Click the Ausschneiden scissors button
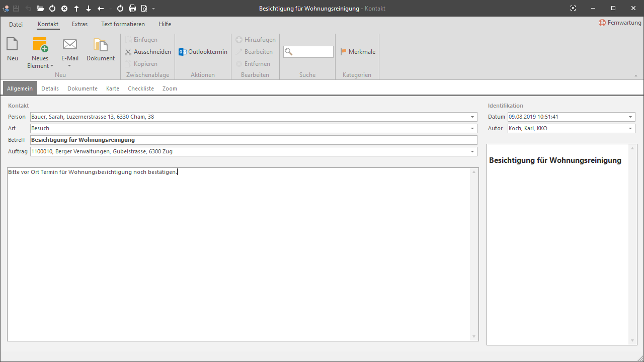 coord(148,52)
